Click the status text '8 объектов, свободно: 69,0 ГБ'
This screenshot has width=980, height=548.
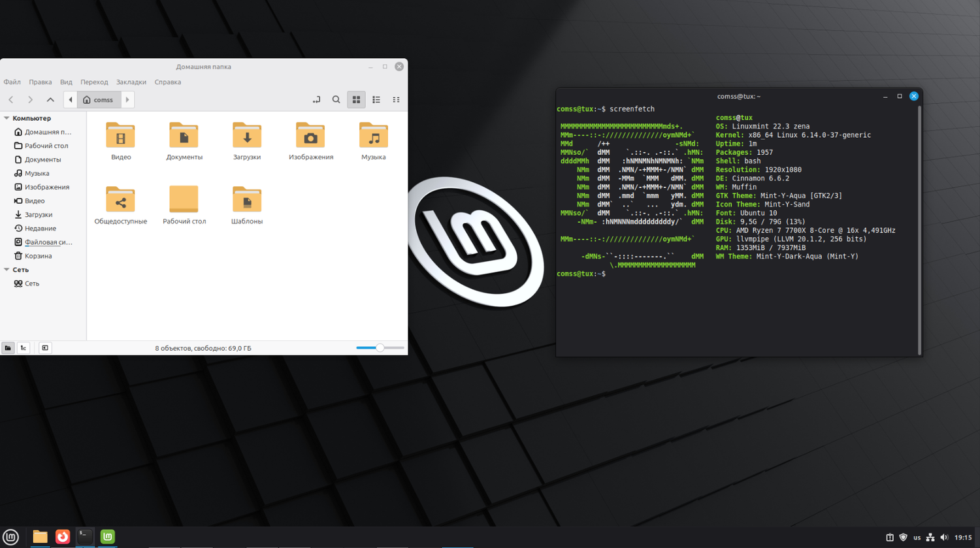[203, 348]
